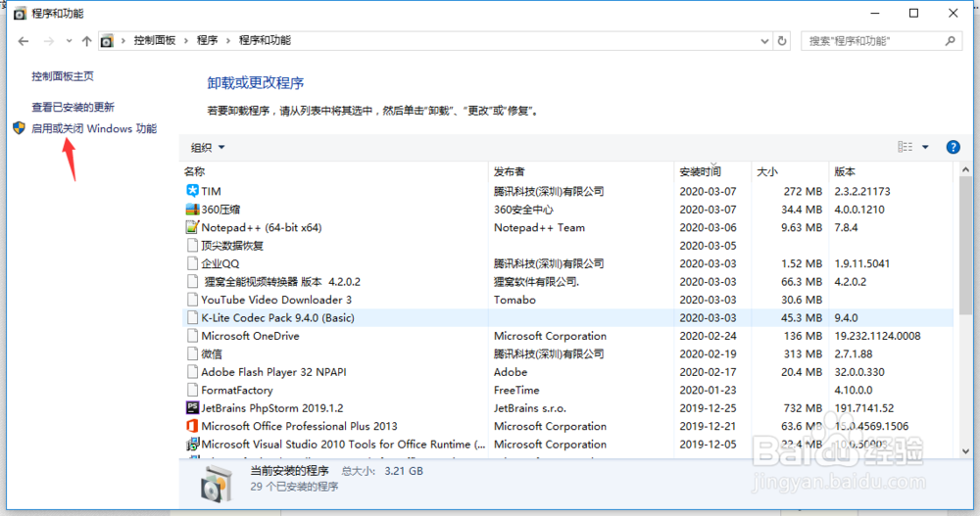The height and width of the screenshot is (516, 980).
Task: Expand the address bar history dropdown
Action: [x=764, y=41]
